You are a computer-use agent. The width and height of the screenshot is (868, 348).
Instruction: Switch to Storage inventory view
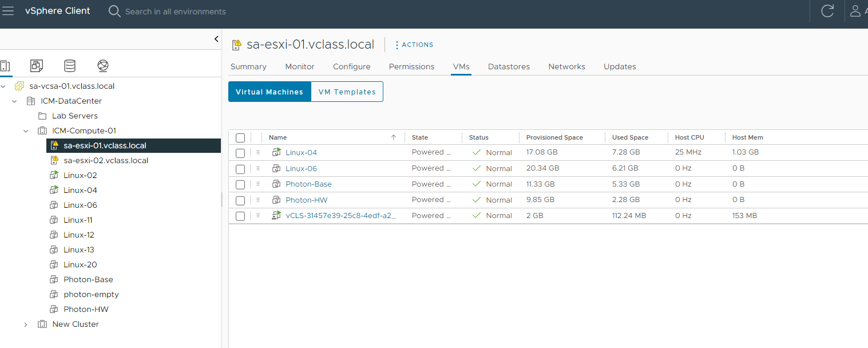[x=70, y=66]
